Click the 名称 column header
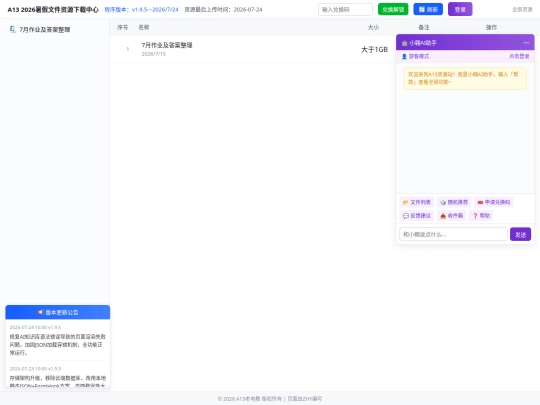The width and height of the screenshot is (540, 405). [144, 27]
